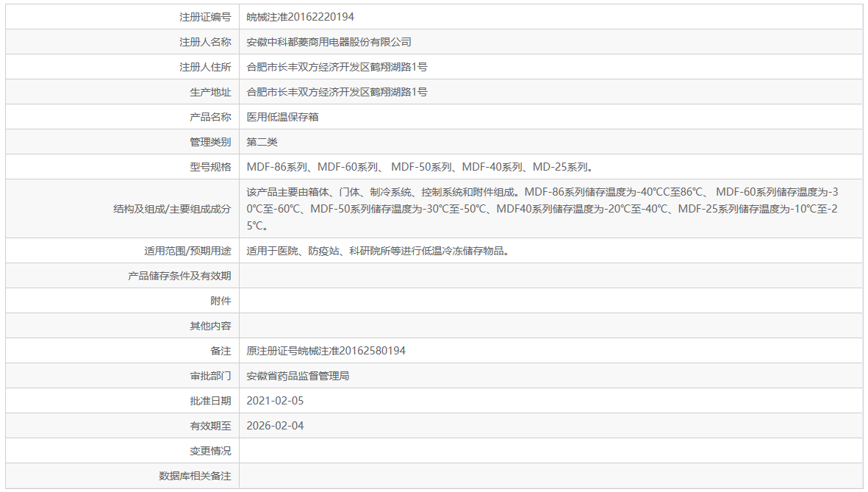Select the 注册证编号 label cell
This screenshot has width=868, height=492.
coord(205,17)
